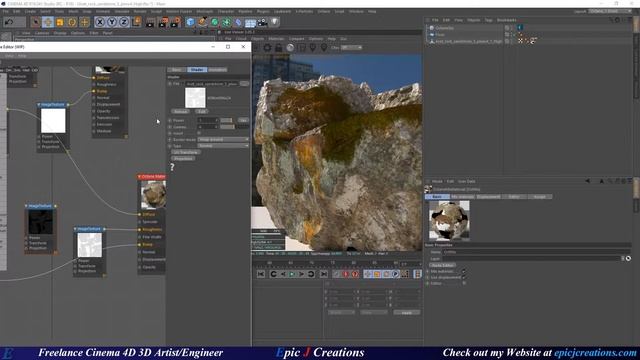Select the Live Selection arrow tool
This screenshot has height=360, width=640.
coord(36,22)
